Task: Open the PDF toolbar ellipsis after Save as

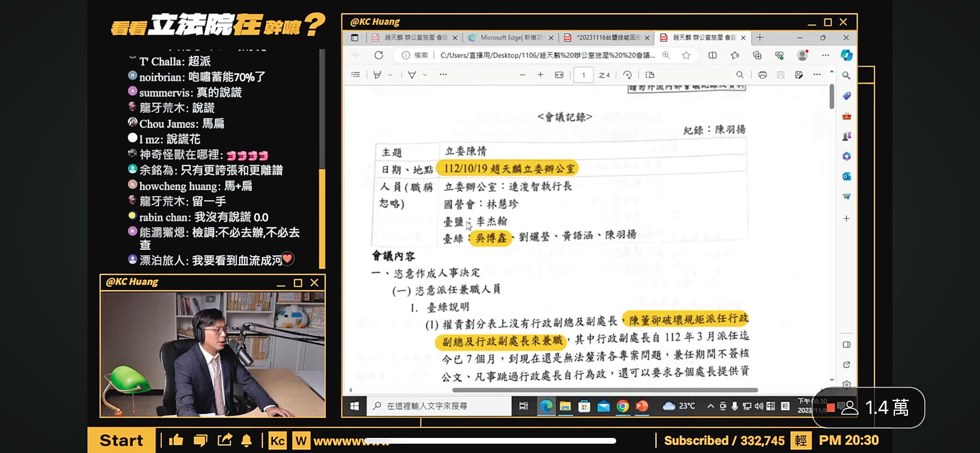Action: 817,75
